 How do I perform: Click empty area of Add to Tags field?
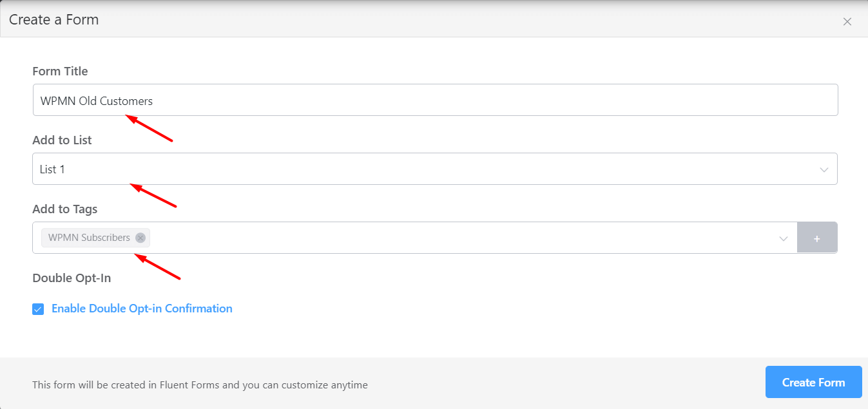[451, 238]
